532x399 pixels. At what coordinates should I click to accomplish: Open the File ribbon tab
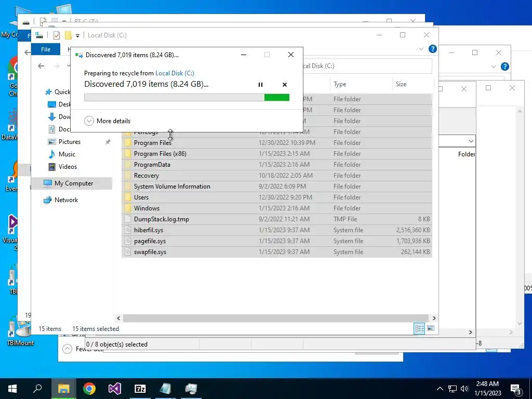[x=46, y=49]
